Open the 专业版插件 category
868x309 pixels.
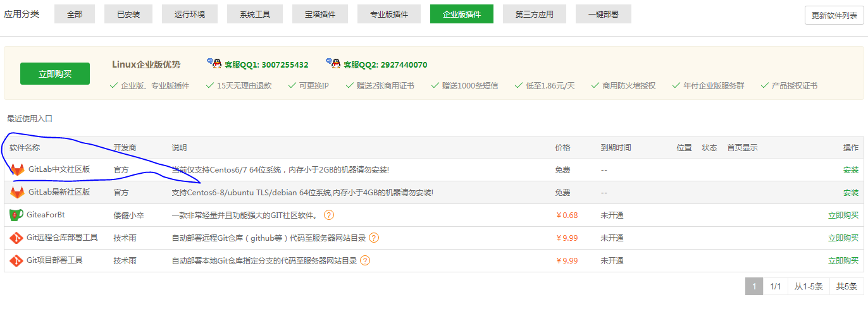[x=389, y=14]
